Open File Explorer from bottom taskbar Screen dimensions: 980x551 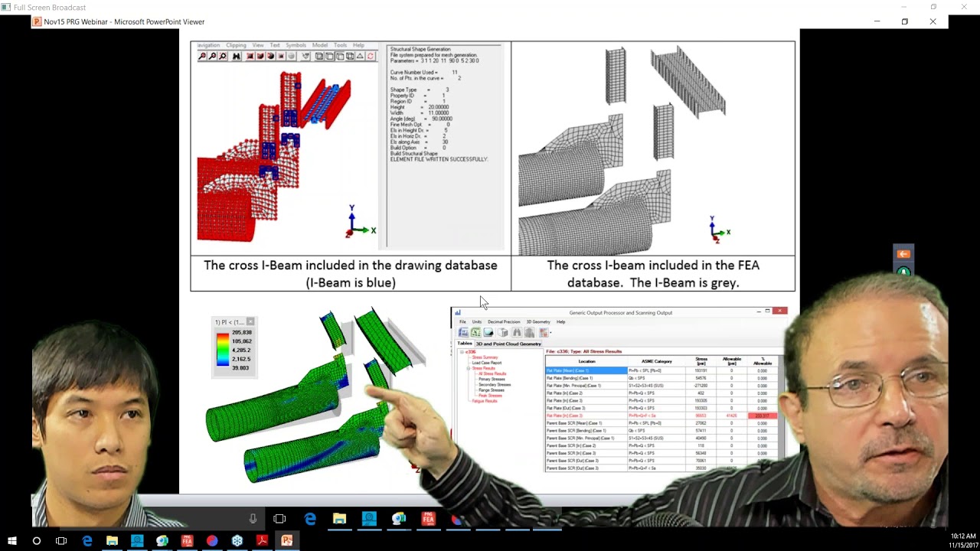point(112,541)
